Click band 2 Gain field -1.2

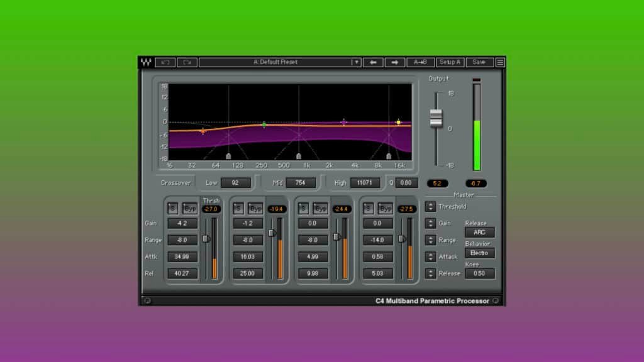coord(248,223)
